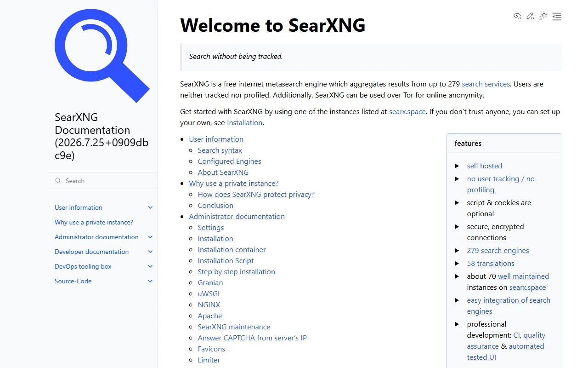The image size is (588, 368).
Task: Expand the Developer documentation sidebar chevron
Action: point(150,252)
